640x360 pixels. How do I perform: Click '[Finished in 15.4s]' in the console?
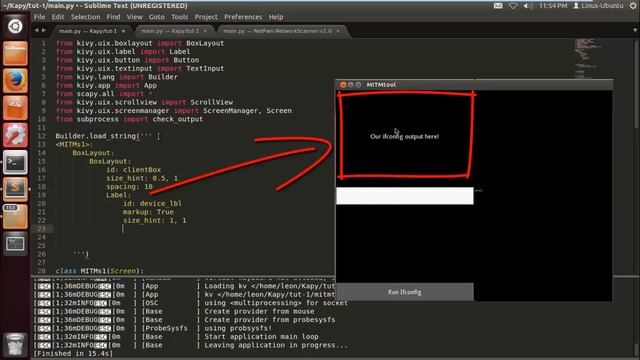73,353
